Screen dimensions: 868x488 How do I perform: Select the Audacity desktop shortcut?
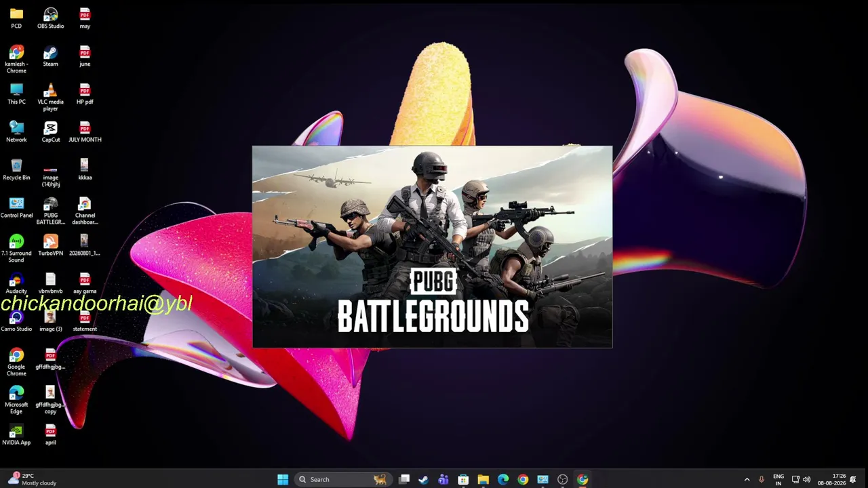(x=16, y=284)
